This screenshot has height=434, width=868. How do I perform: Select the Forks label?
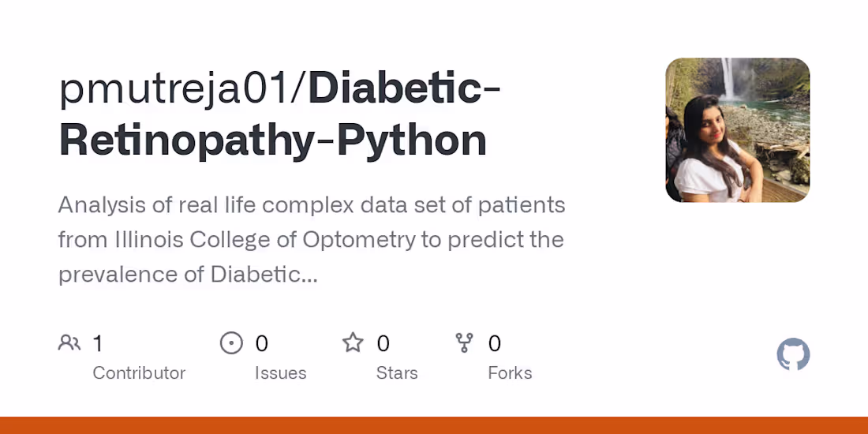(x=510, y=373)
